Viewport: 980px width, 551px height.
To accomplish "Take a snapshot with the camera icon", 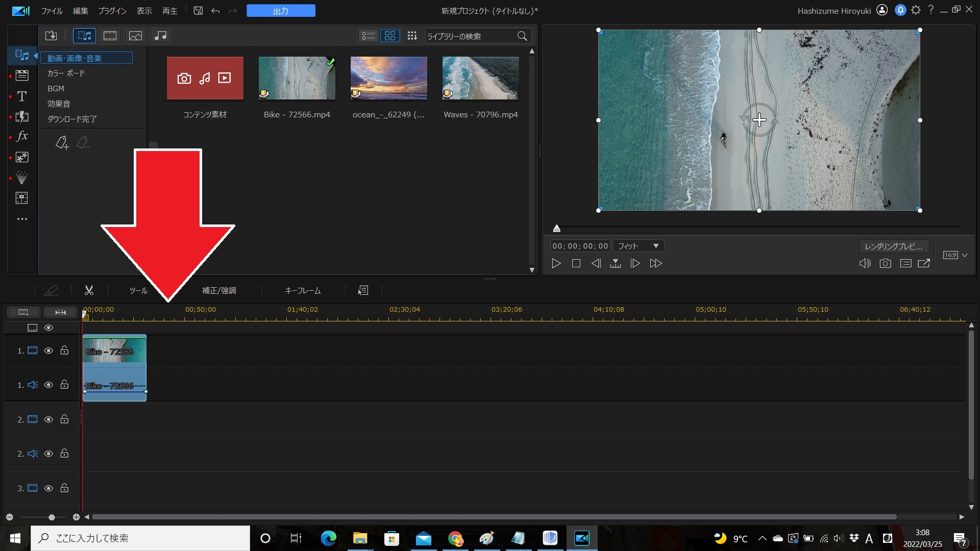I will pos(885,263).
